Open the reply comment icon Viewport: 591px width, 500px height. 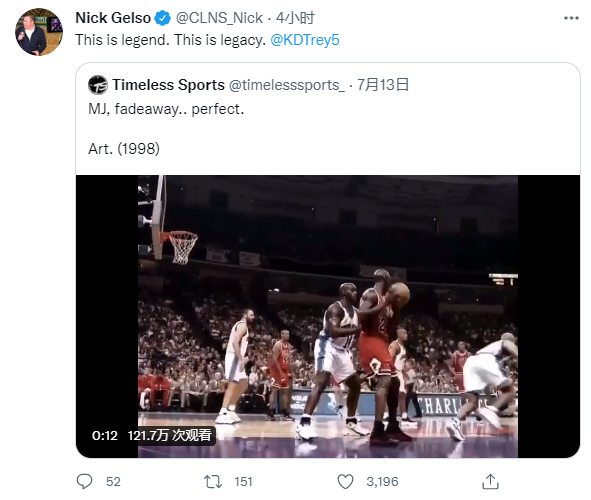coord(84,482)
